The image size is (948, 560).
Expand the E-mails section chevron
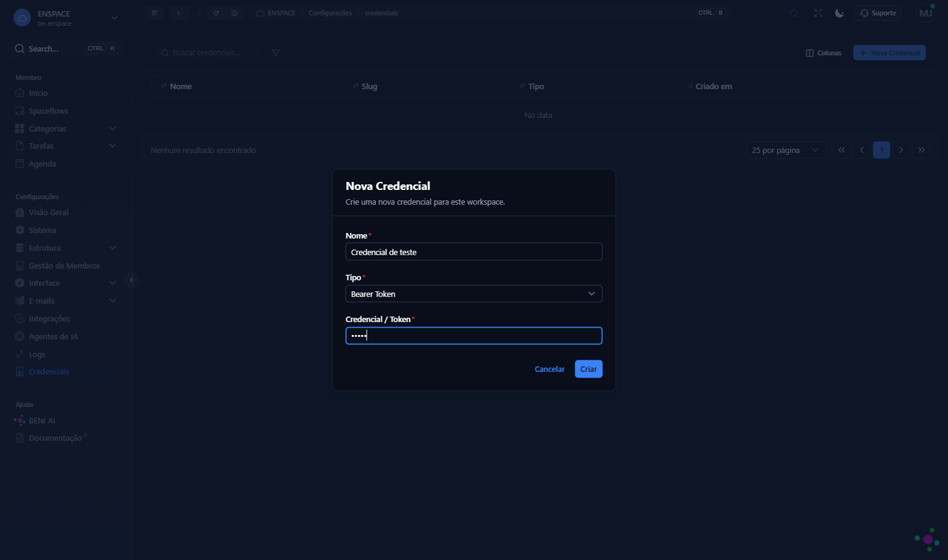click(113, 301)
